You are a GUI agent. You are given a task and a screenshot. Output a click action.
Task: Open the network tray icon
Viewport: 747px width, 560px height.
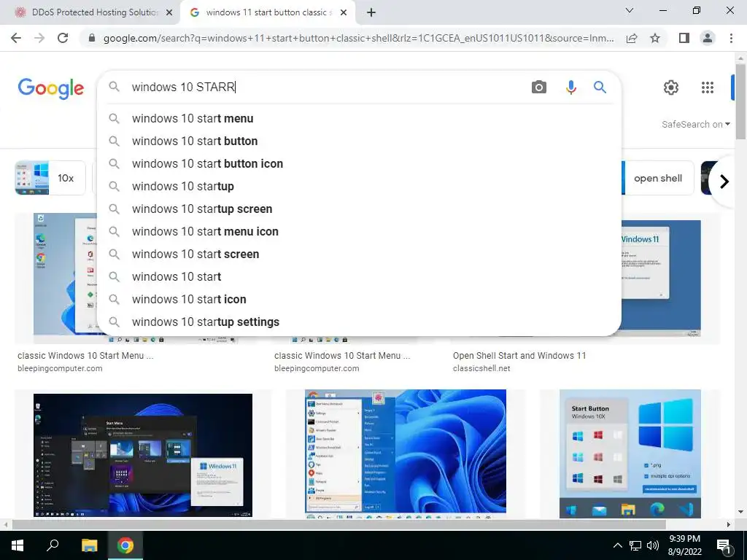click(x=635, y=545)
